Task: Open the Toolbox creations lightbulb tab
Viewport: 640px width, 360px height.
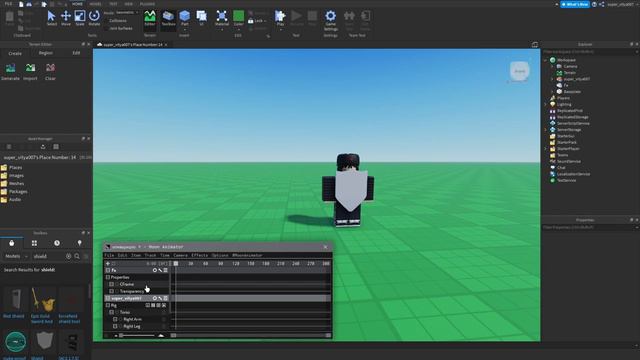Action: (x=80, y=243)
